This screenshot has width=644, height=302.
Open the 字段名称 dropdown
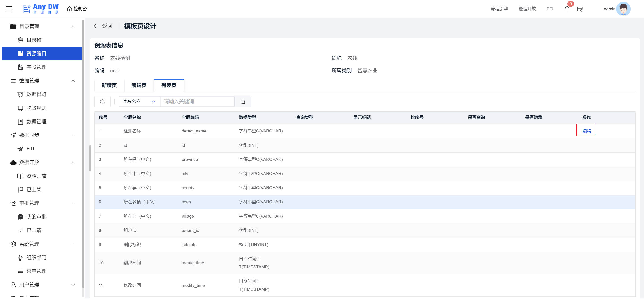click(139, 102)
